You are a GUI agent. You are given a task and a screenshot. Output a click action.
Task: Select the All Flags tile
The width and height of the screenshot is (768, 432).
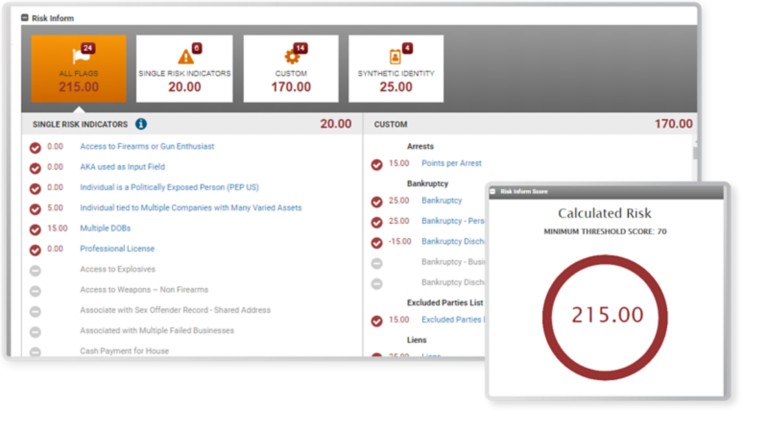pyautogui.click(x=79, y=69)
